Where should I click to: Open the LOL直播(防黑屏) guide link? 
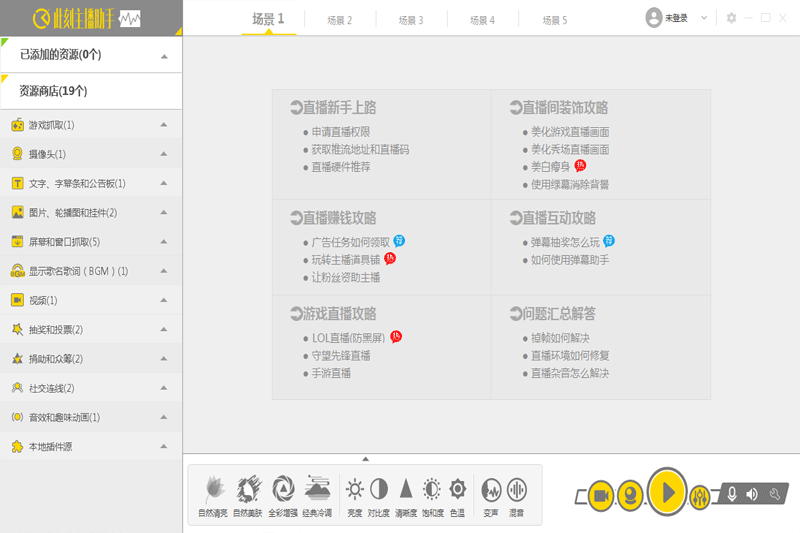tap(349, 338)
